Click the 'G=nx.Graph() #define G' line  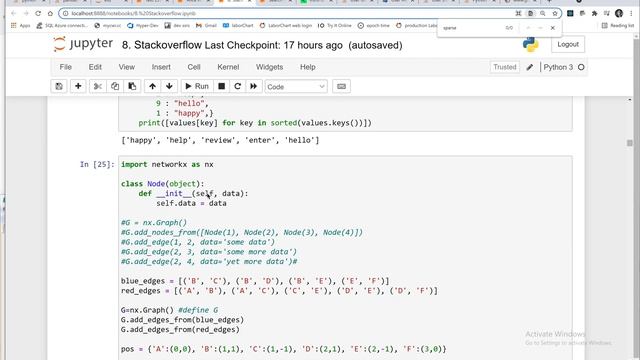pos(169,310)
